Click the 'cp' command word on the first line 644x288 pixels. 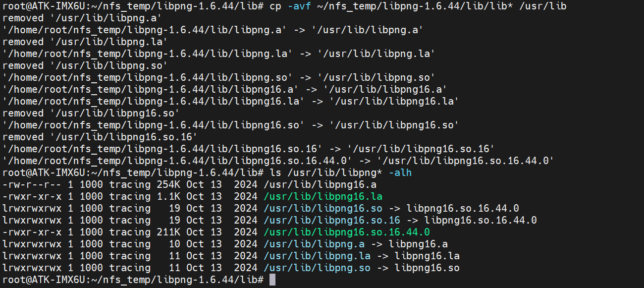tap(275, 6)
